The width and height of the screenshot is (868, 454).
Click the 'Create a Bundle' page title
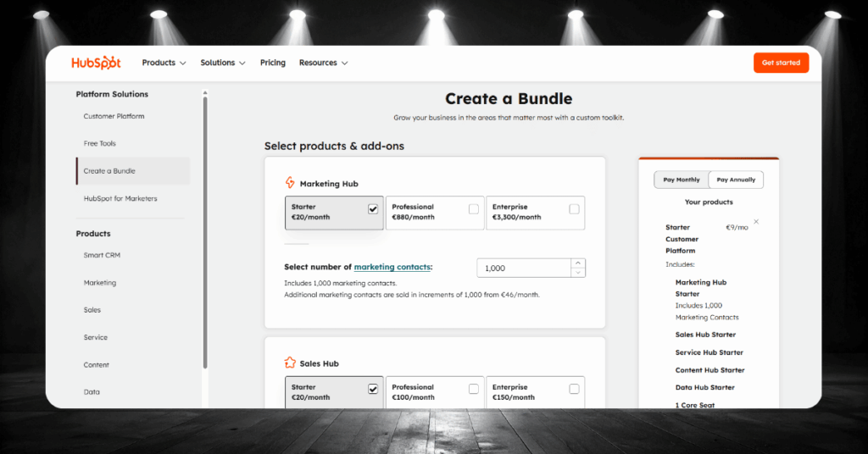pyautogui.click(x=509, y=98)
